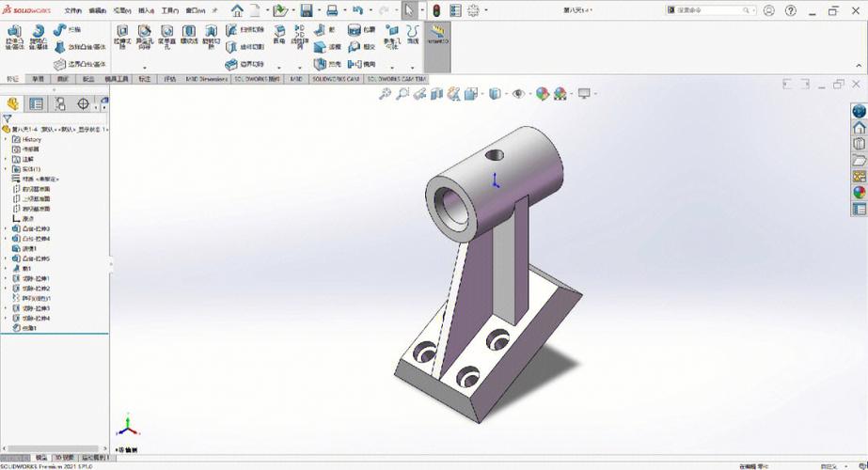Toggle the Select cursor tool
Image resolution: width=868 pixels, height=470 pixels.
[408, 10]
